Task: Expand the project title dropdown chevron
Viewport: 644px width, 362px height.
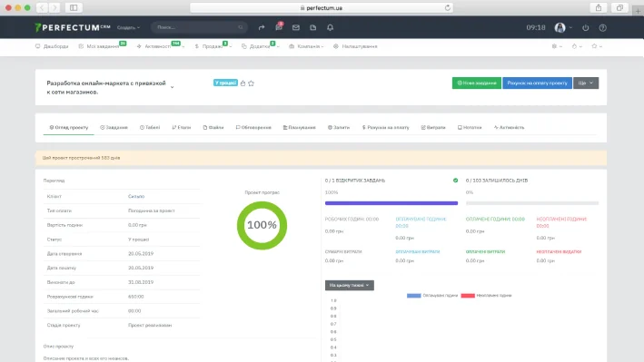Action: (172, 87)
